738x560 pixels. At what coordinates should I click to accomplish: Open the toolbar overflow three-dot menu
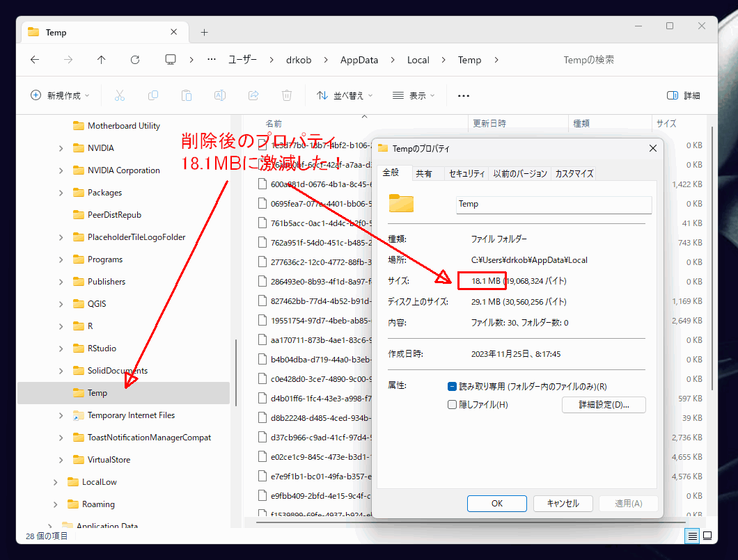click(464, 96)
